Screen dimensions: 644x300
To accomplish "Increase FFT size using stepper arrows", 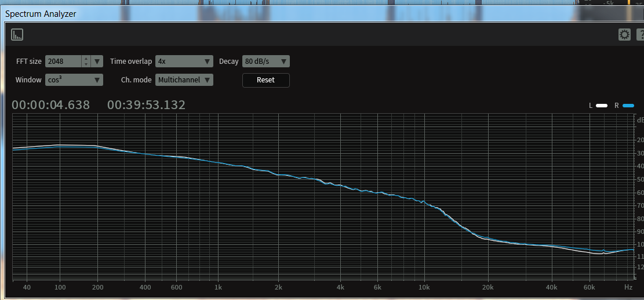I will point(86,59).
